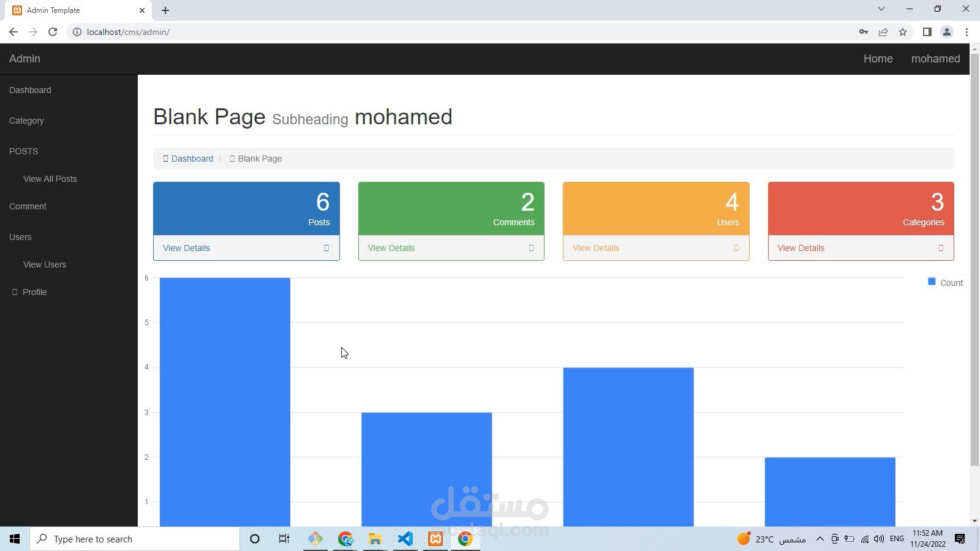Toggle the Count series in chart legend
The image size is (980, 551).
click(x=944, y=282)
